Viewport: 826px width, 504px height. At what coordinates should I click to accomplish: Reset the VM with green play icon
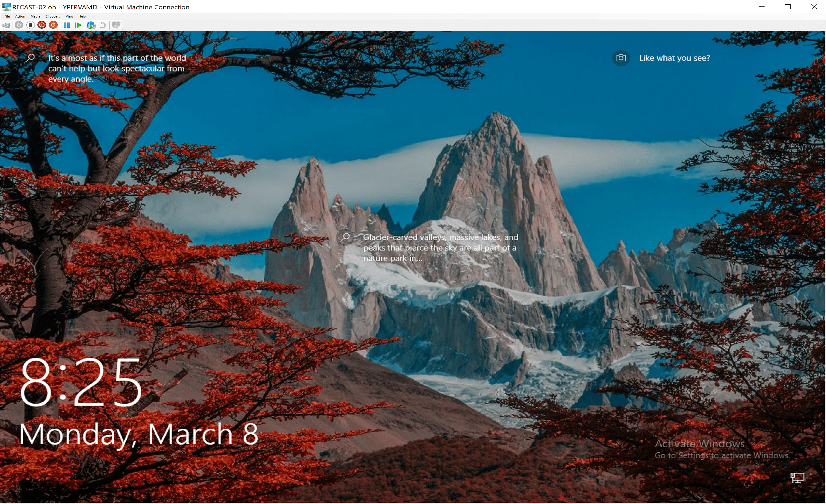coord(78,25)
